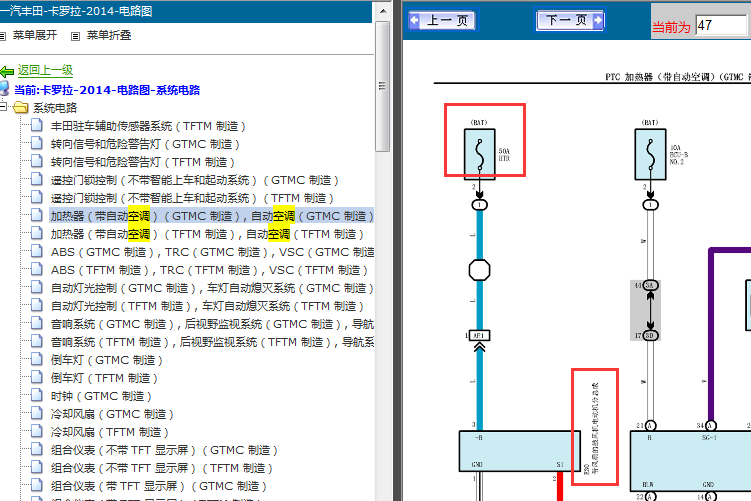Open ABS（GTMC 制造）, TRC, VSC entry
The image size is (751, 501).
tap(212, 252)
